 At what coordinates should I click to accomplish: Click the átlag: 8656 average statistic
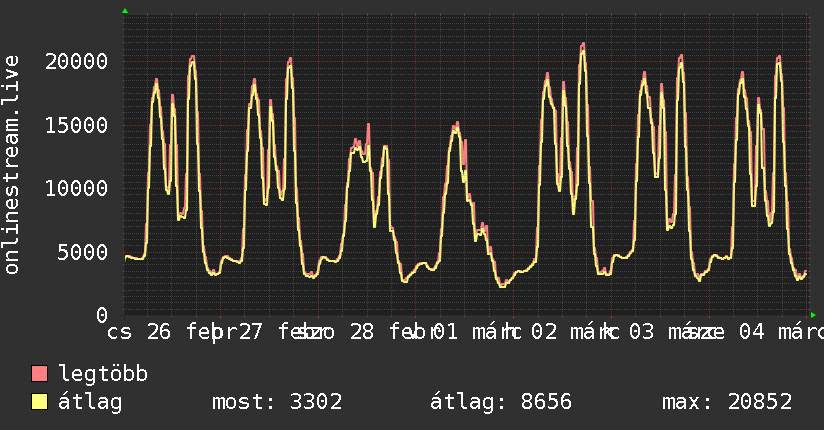501,402
